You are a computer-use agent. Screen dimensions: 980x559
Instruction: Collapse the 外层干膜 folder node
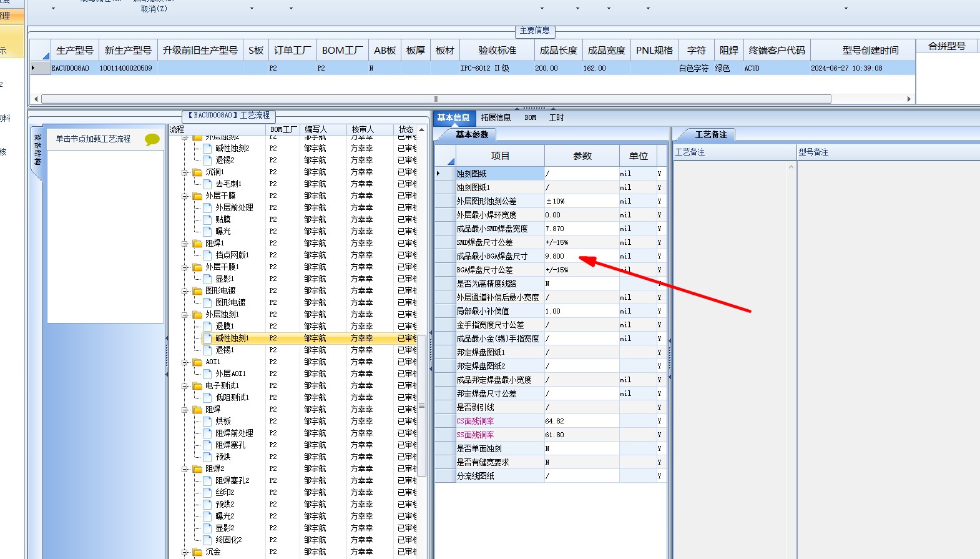(185, 196)
